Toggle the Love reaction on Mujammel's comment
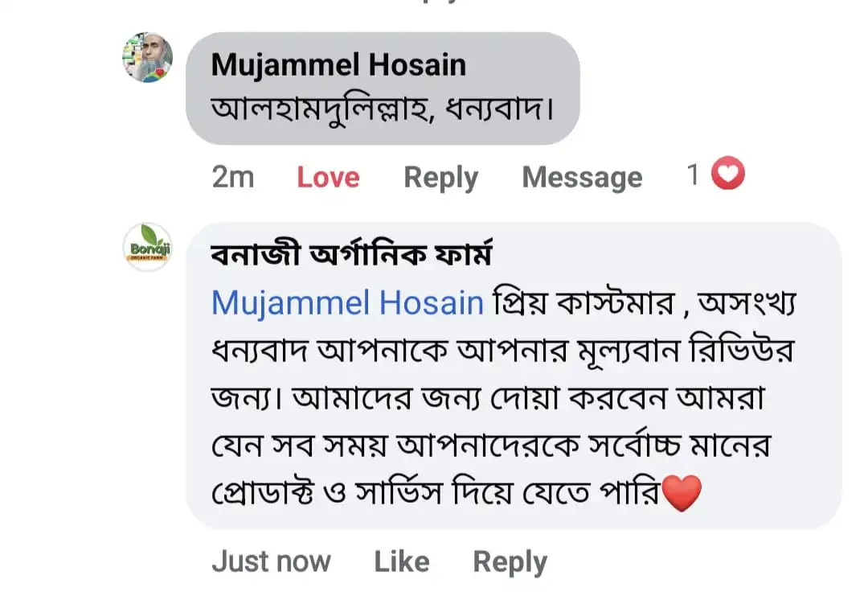The image size is (868, 600). pyautogui.click(x=328, y=177)
